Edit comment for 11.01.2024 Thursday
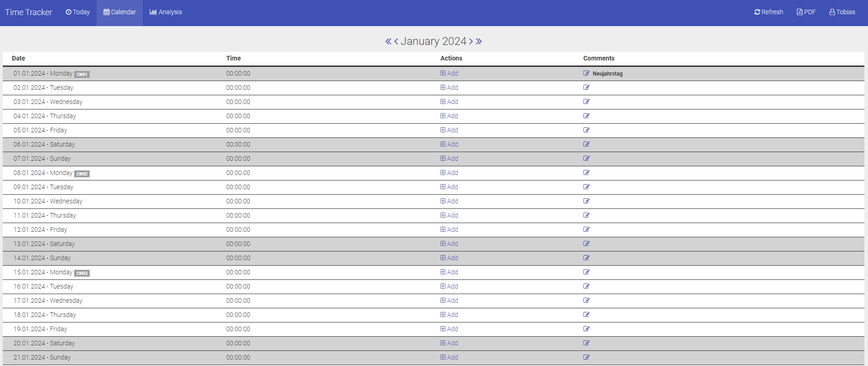Screen dimensions: 868x366 point(587,215)
